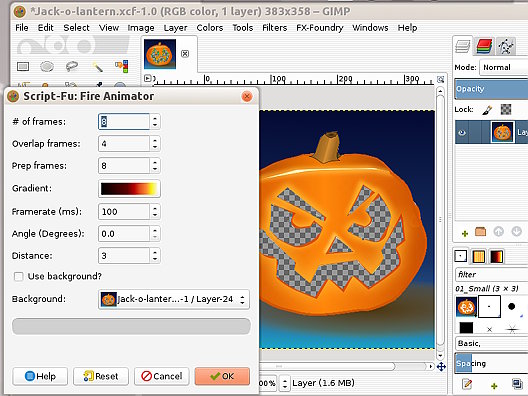Open the navigation preview cross icon
Viewport: 528px width, 396px height.
point(441,366)
